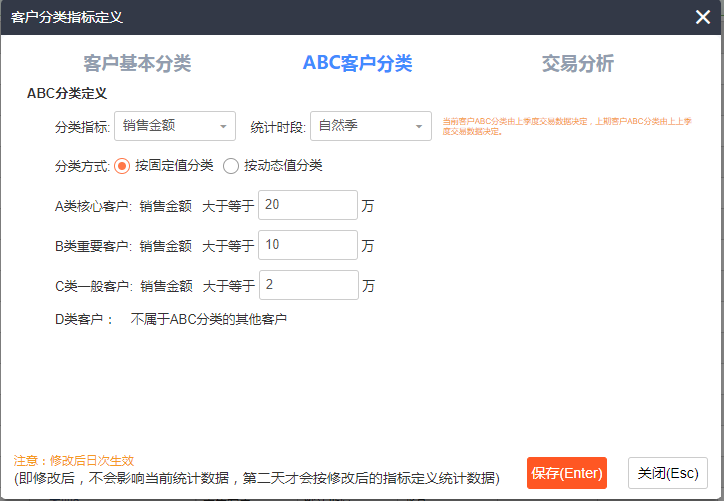The width and height of the screenshot is (724, 501).
Task: Select the 按固定值分类 radio button
Action: pos(123,165)
